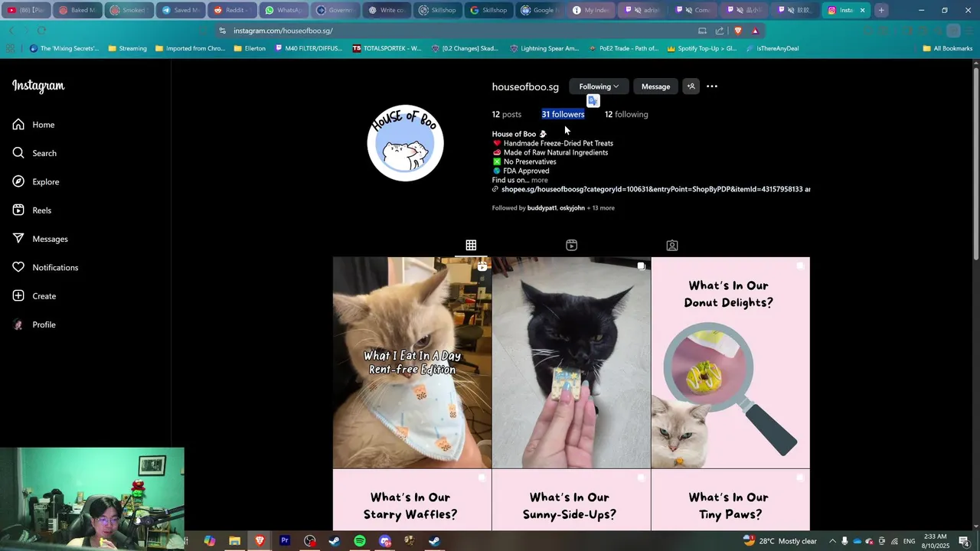Image resolution: width=980 pixels, height=551 pixels.
Task: Open Discord from the taskbar
Action: point(385,541)
